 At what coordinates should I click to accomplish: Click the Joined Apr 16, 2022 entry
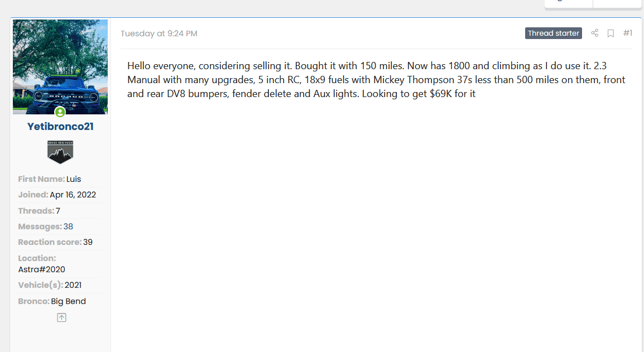pos(57,195)
